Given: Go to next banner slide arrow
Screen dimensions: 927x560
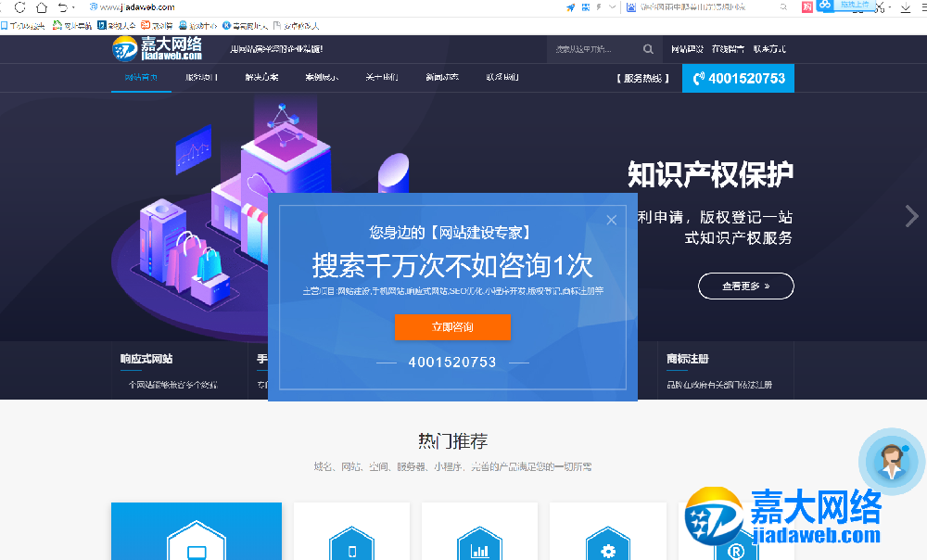Looking at the screenshot, I should [911, 216].
